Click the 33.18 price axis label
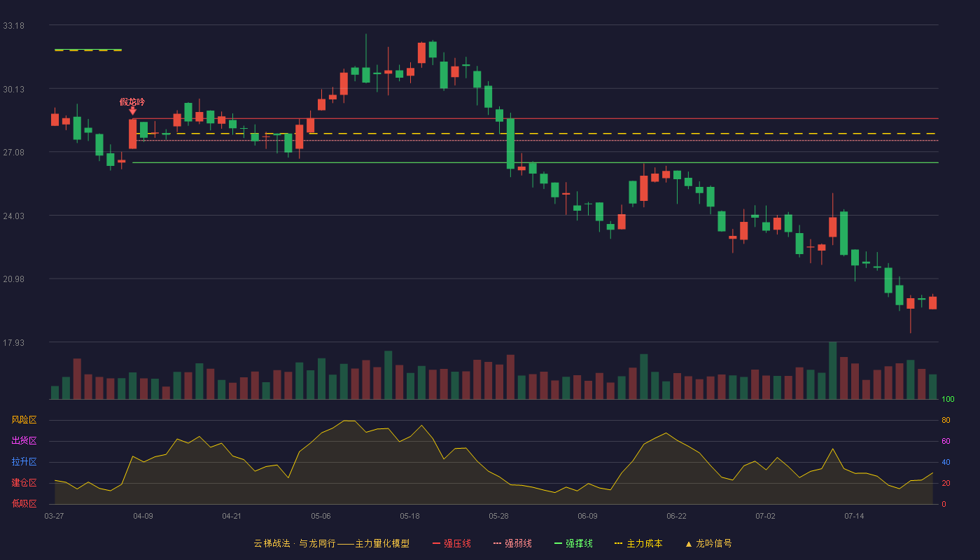The height and width of the screenshot is (560, 980). coord(14,26)
